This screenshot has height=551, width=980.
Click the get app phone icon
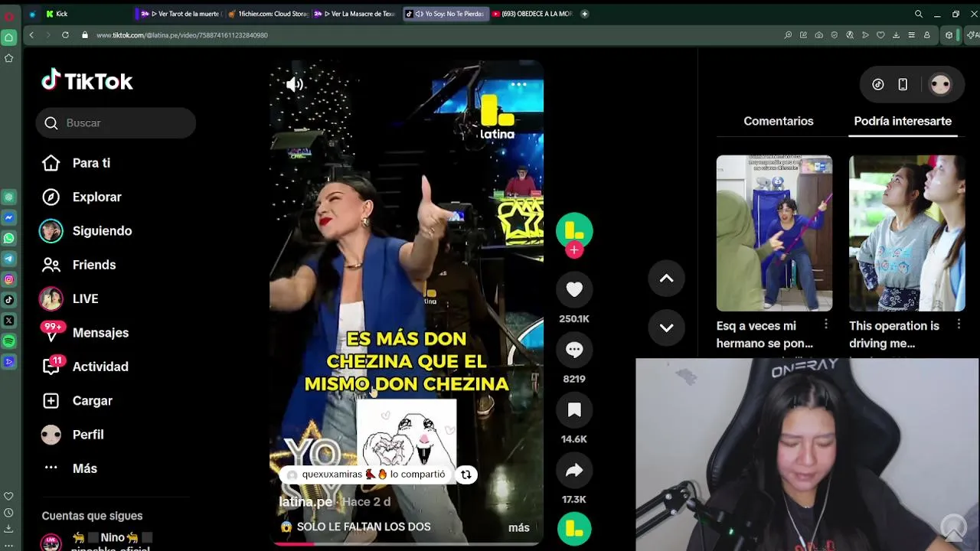tap(903, 85)
